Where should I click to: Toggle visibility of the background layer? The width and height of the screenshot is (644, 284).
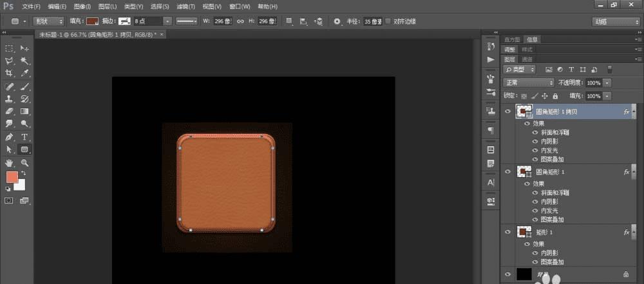(508, 274)
